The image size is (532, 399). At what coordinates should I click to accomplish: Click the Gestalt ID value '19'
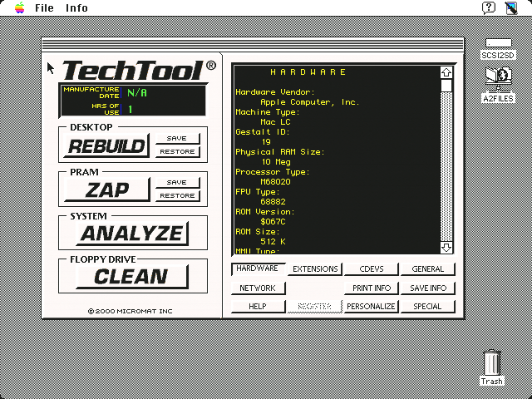click(x=266, y=142)
